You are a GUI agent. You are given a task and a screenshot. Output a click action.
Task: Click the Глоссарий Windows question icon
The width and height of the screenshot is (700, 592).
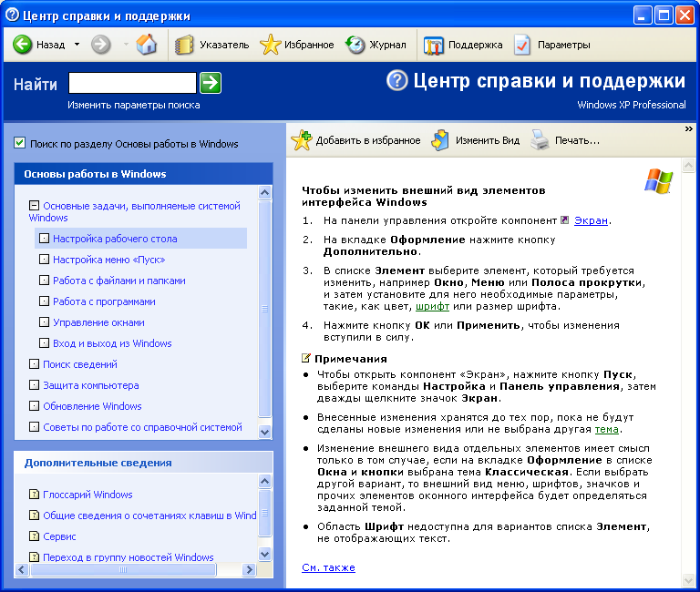(34, 495)
